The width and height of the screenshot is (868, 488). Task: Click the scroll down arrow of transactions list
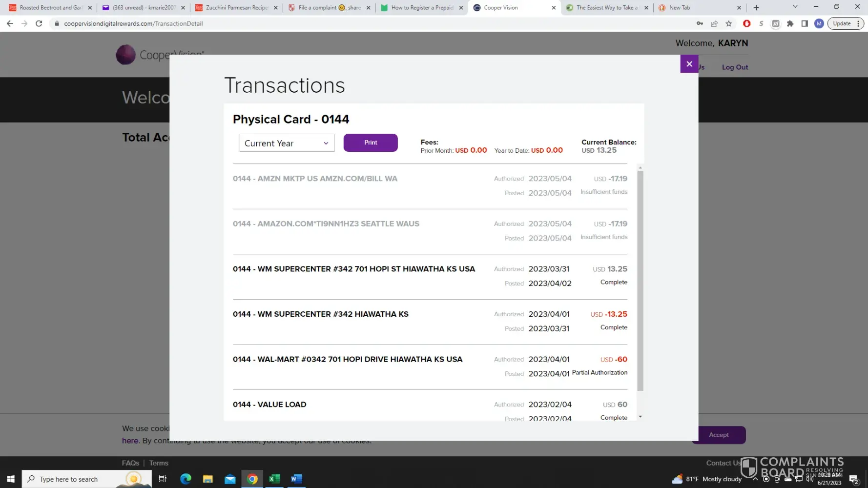(x=640, y=417)
